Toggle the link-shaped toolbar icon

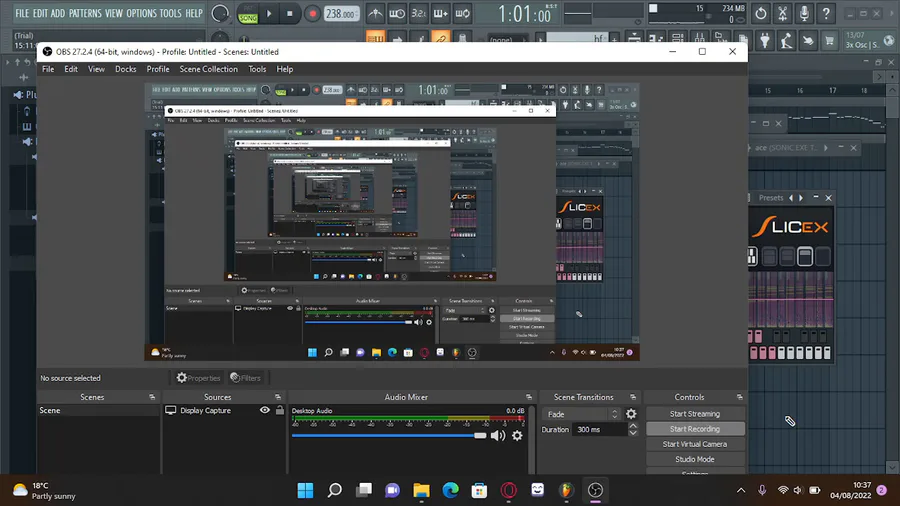pos(441,38)
